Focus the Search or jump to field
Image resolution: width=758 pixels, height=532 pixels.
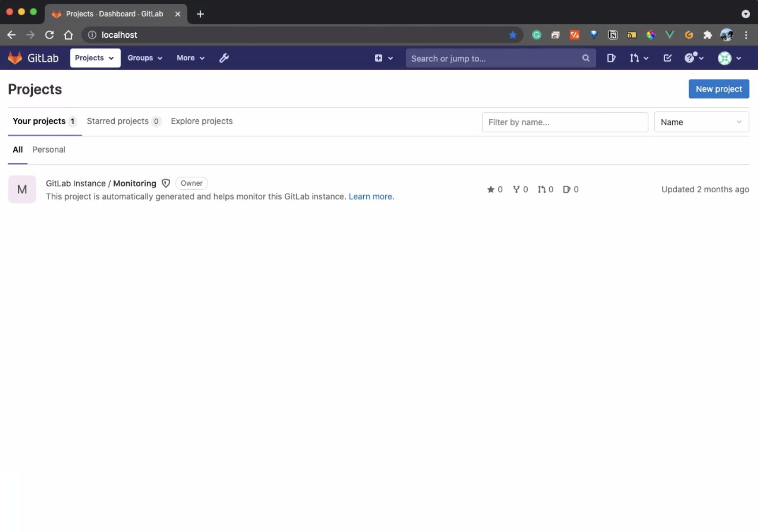pos(500,58)
